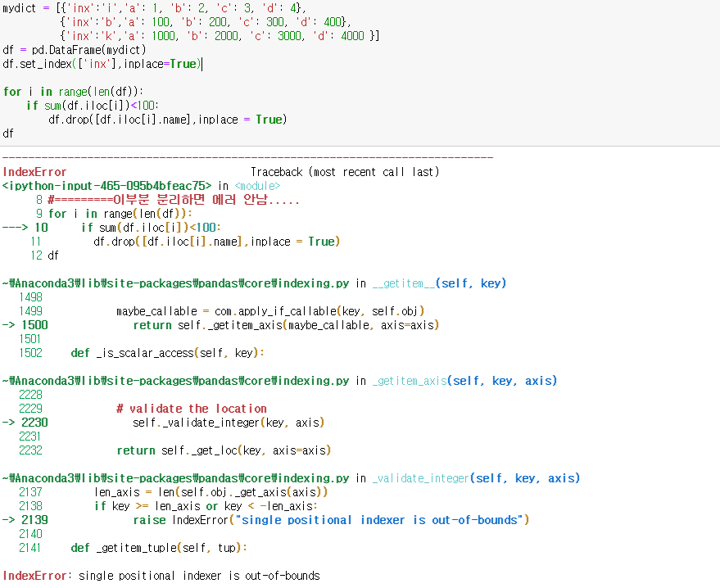
Task: Click the indexing.py path for __getitem__
Action: click(176, 283)
